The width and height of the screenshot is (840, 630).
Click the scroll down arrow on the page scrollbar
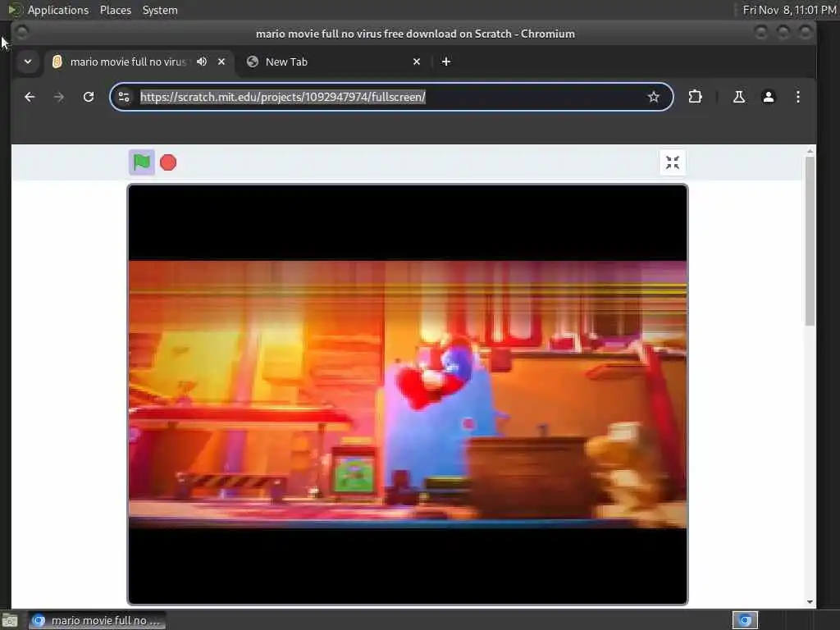point(810,601)
